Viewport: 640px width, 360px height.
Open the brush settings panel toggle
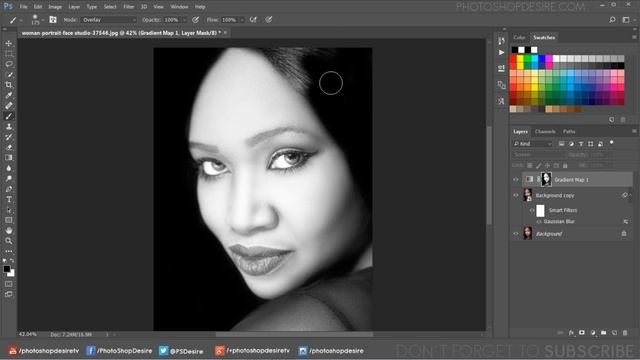53,20
